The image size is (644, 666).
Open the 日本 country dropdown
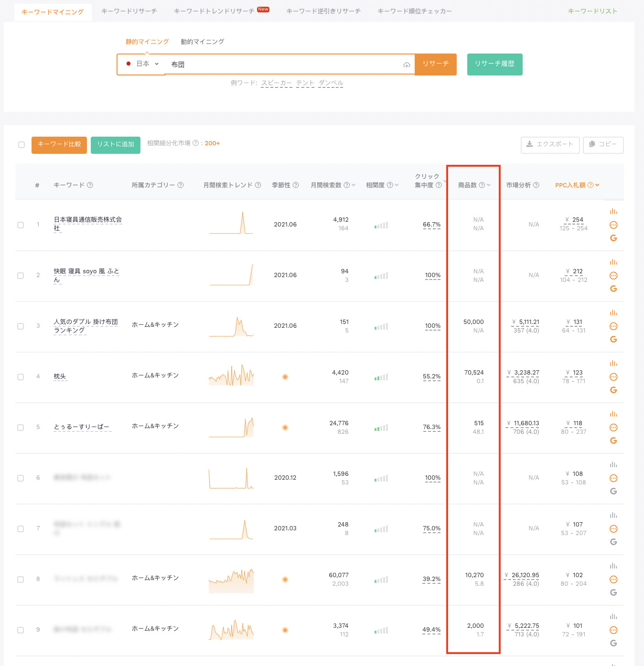(x=142, y=64)
